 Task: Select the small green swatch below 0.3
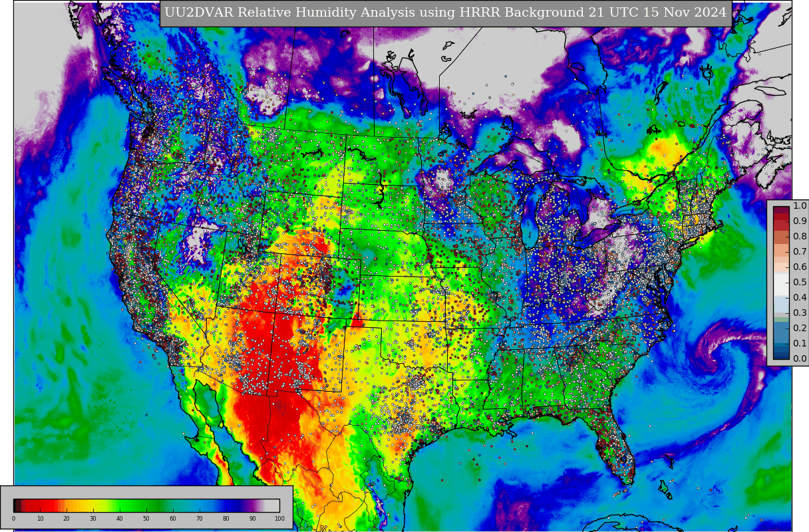(x=781, y=320)
